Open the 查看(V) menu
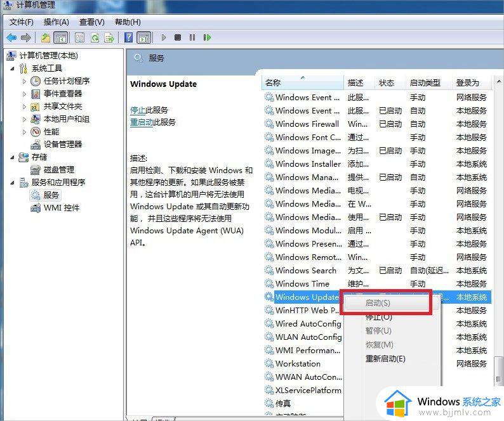Image resolution: width=504 pixels, height=421 pixels. tap(92, 22)
